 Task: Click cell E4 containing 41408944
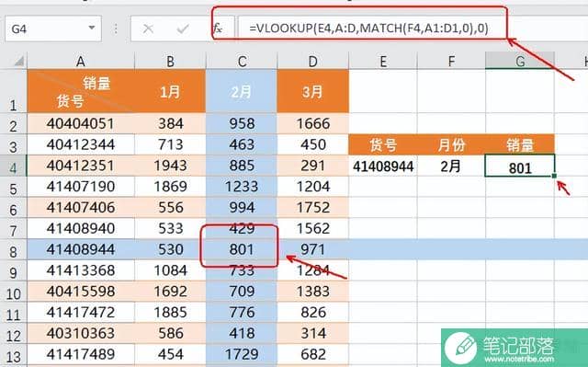pos(383,166)
